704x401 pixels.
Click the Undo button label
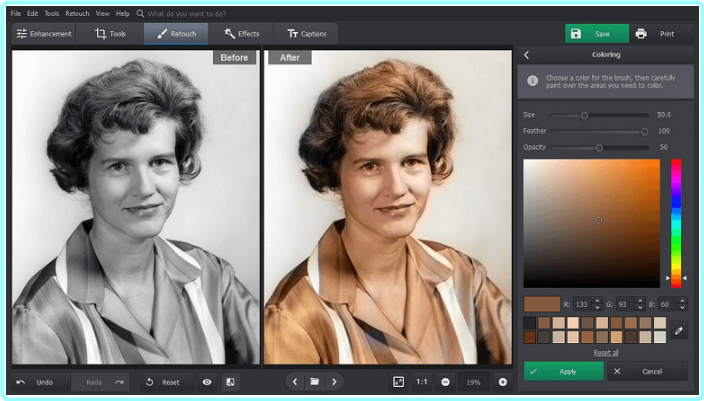click(x=44, y=382)
